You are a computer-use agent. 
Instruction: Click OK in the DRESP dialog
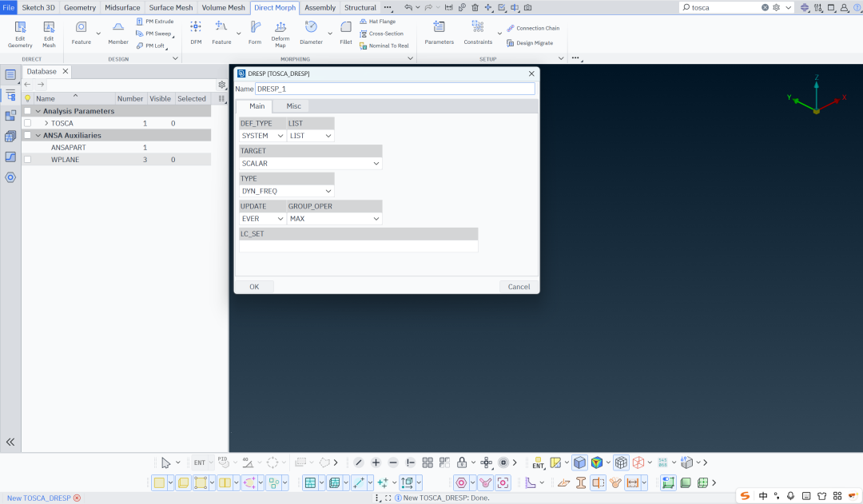[x=254, y=287]
